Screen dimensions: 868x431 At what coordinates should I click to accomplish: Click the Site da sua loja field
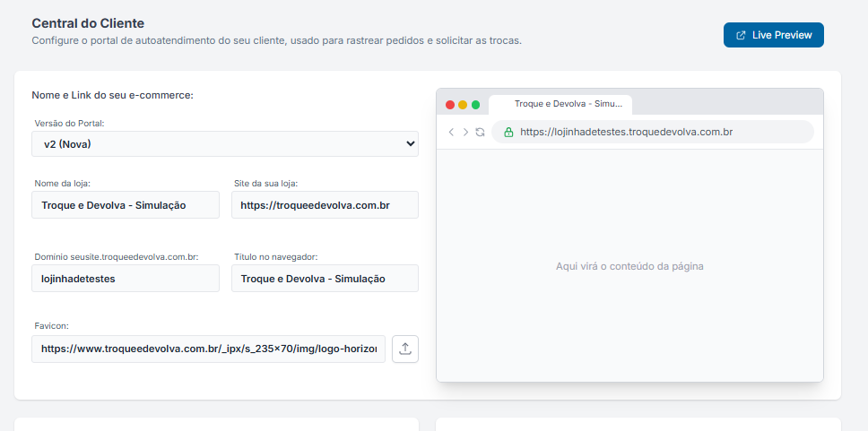pos(324,205)
